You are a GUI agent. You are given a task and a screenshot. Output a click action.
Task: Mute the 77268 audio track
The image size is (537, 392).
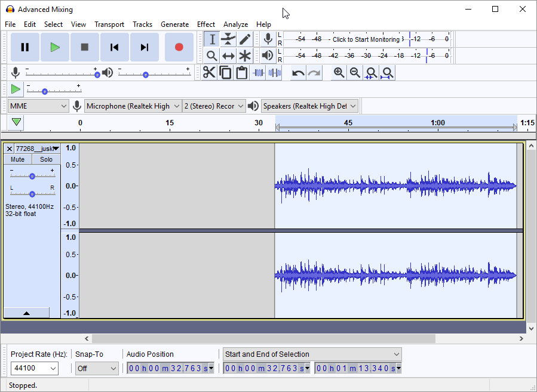point(18,159)
